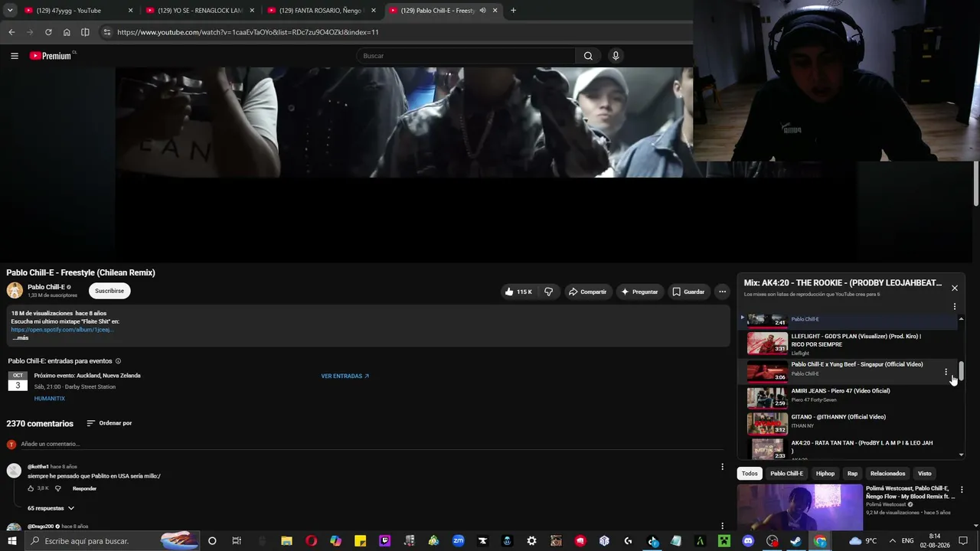Activate voice search microphone

pyautogui.click(x=615, y=56)
